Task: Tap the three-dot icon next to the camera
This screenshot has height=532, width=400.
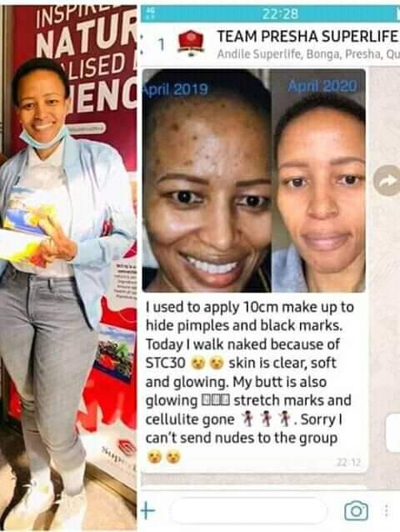Action: click(387, 510)
